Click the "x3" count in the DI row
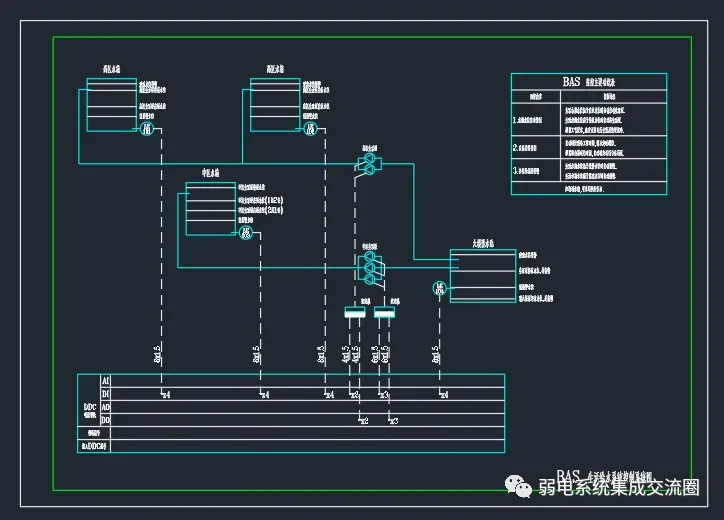 tap(384, 395)
